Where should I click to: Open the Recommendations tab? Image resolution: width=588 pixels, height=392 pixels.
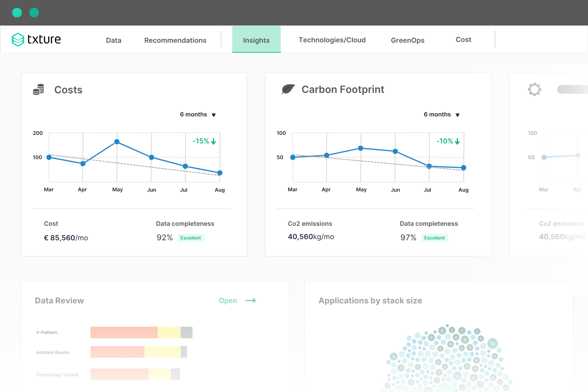click(175, 40)
